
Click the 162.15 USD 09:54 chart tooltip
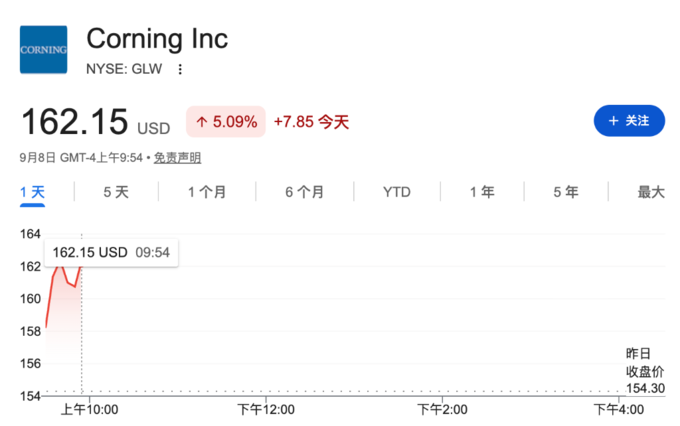tap(111, 252)
